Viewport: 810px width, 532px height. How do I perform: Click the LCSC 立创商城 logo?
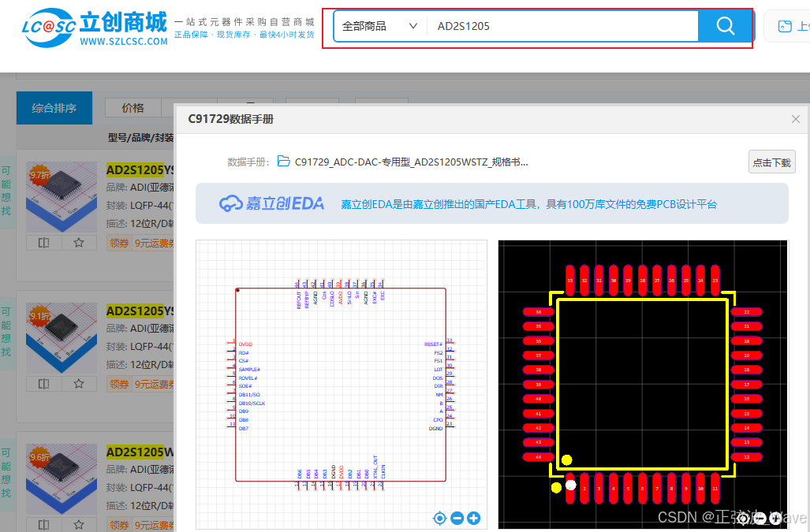click(95, 28)
